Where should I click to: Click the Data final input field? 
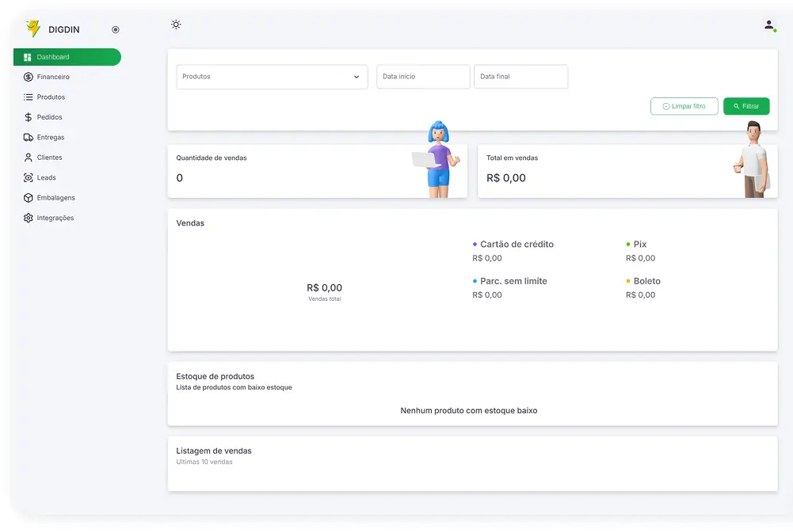[x=520, y=77]
